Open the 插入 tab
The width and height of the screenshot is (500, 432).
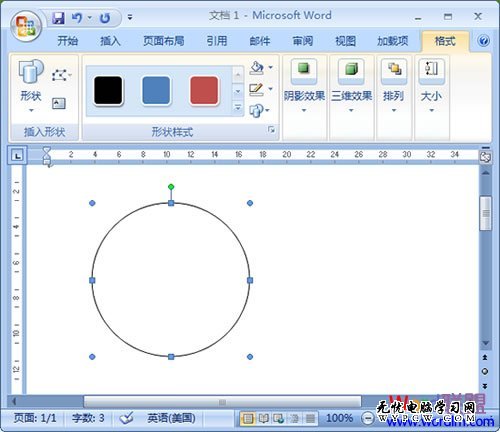(110, 41)
